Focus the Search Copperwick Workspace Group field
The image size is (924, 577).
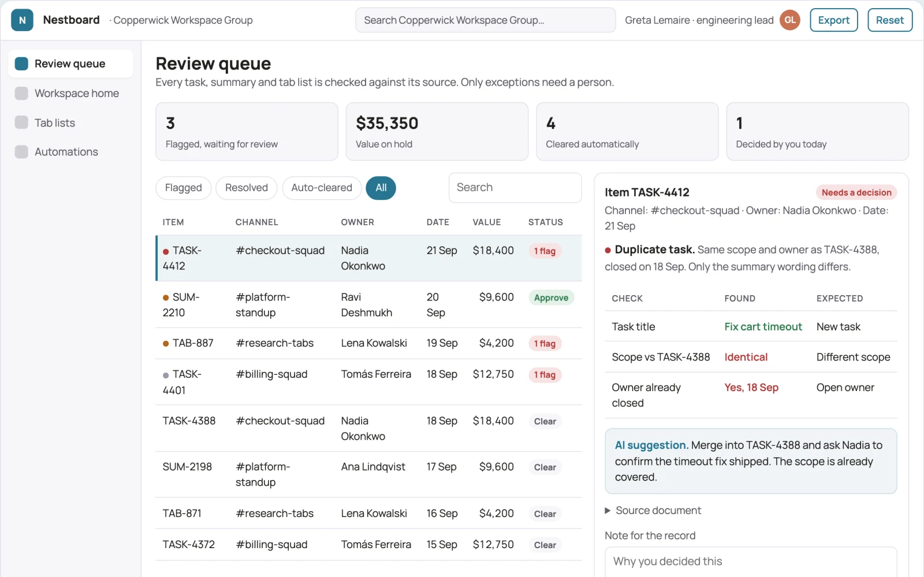(x=485, y=20)
